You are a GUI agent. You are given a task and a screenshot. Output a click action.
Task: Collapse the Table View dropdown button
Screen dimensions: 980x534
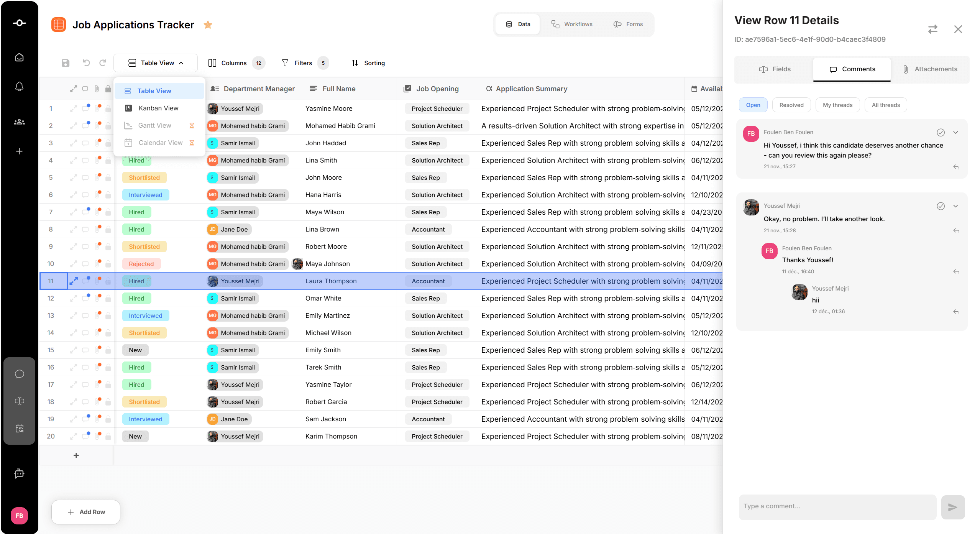point(156,63)
